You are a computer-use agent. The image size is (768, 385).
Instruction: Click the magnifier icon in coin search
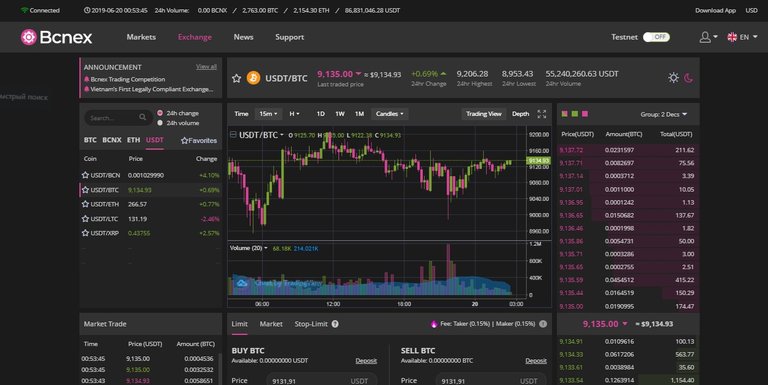click(x=143, y=117)
